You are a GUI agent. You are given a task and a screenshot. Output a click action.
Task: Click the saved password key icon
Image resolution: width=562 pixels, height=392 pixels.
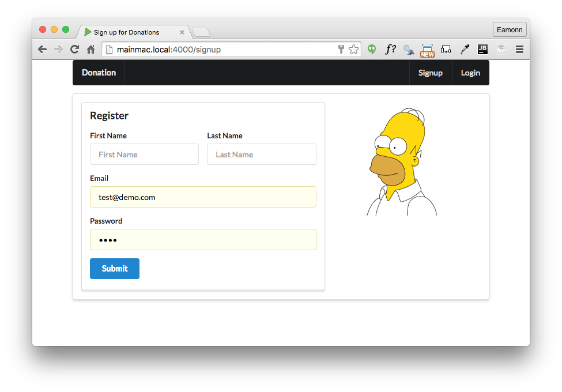(341, 50)
